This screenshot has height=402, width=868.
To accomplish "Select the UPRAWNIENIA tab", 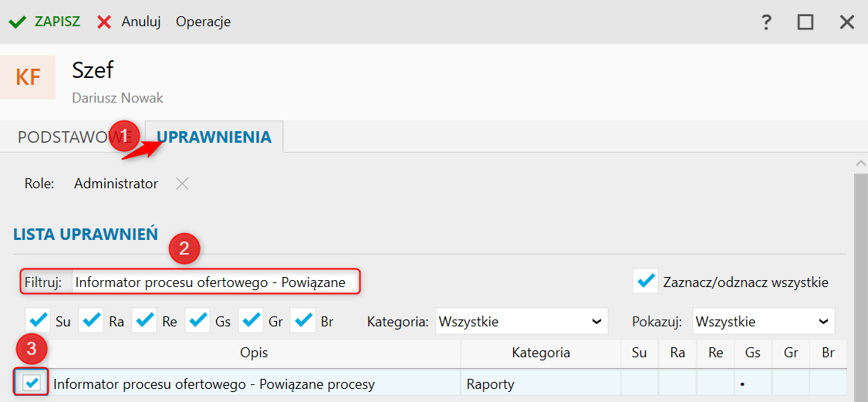I will 214,137.
